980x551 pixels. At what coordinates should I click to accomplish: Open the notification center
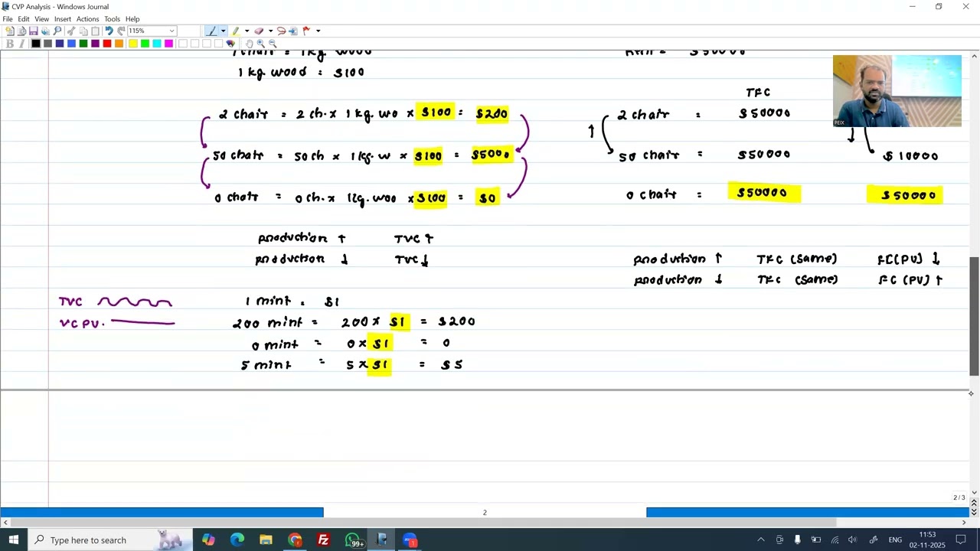pyautogui.click(x=961, y=540)
